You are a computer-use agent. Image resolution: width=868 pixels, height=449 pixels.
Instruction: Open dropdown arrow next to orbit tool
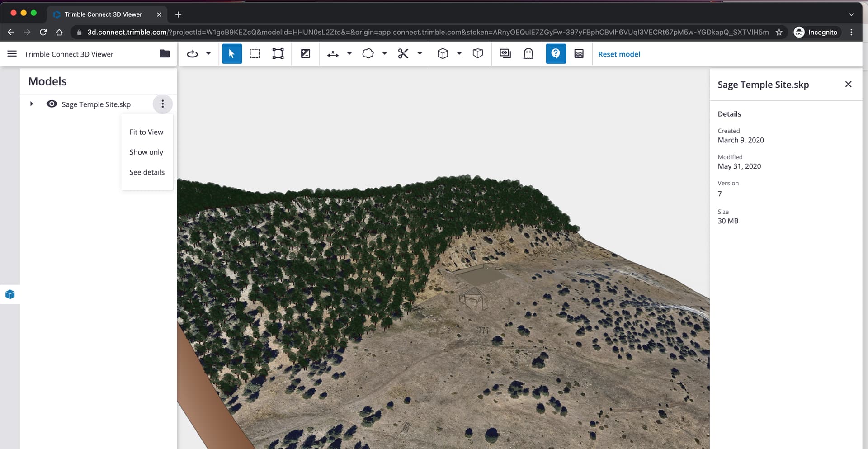click(208, 54)
